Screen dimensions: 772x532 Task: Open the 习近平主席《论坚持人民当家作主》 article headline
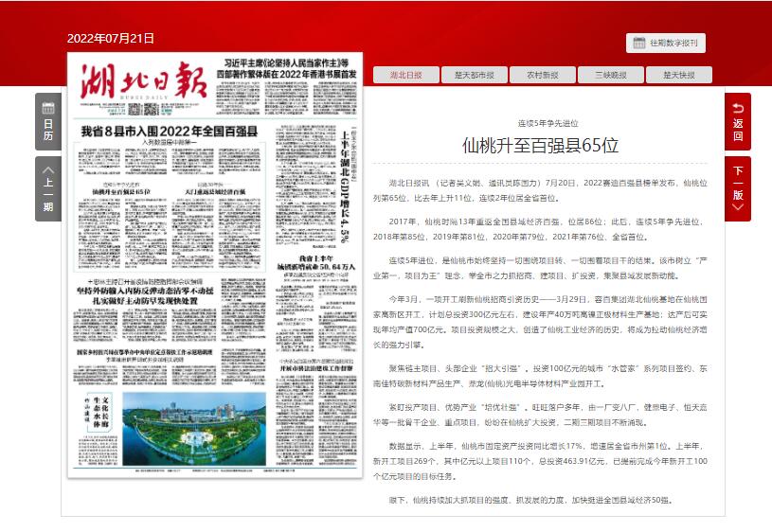click(x=286, y=68)
